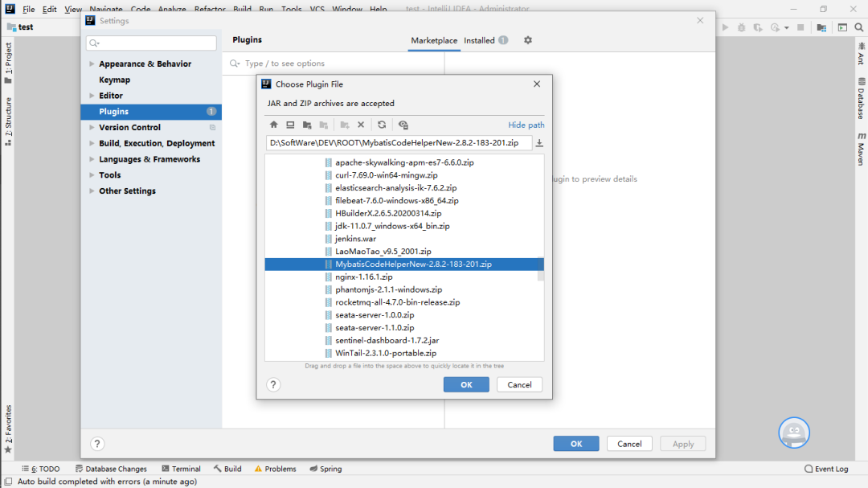868x488 pixels.
Task: Click the Desktop directory icon
Action: click(x=290, y=125)
